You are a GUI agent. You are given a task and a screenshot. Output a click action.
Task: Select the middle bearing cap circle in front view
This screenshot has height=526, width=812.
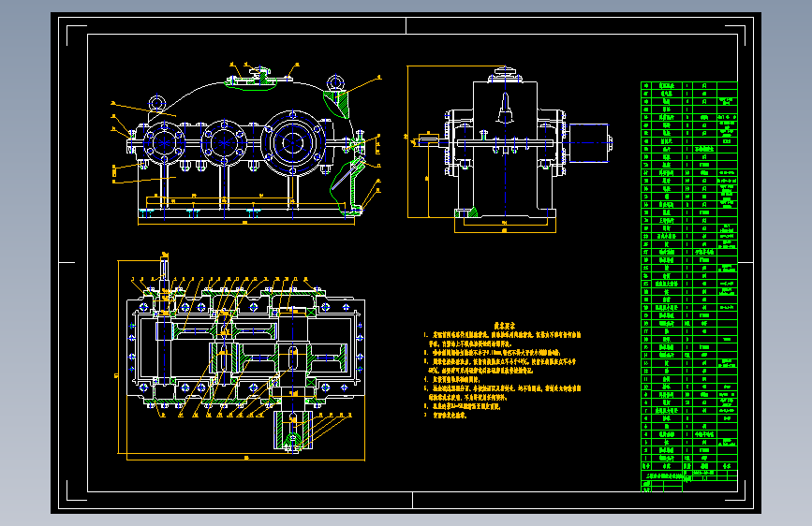coord(224,143)
